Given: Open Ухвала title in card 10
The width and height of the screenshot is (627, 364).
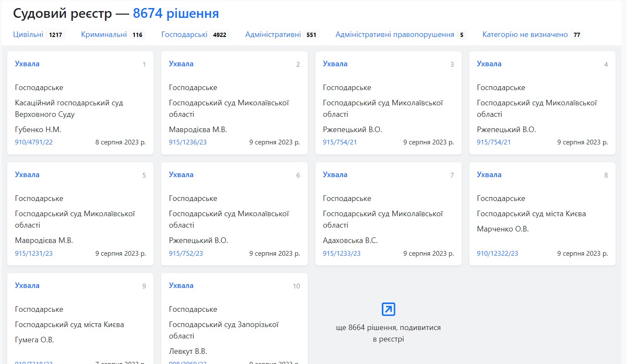Looking at the screenshot, I should pos(181,285).
